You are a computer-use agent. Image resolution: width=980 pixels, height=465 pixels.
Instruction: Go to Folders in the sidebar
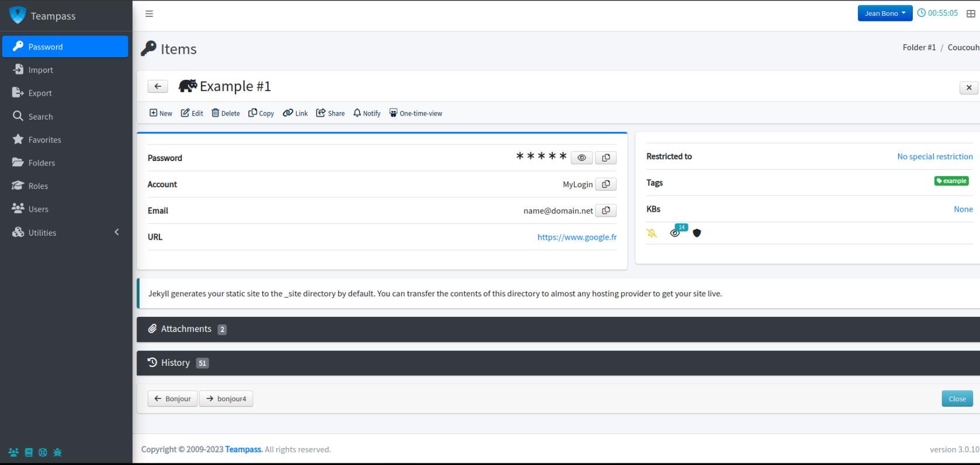(41, 163)
